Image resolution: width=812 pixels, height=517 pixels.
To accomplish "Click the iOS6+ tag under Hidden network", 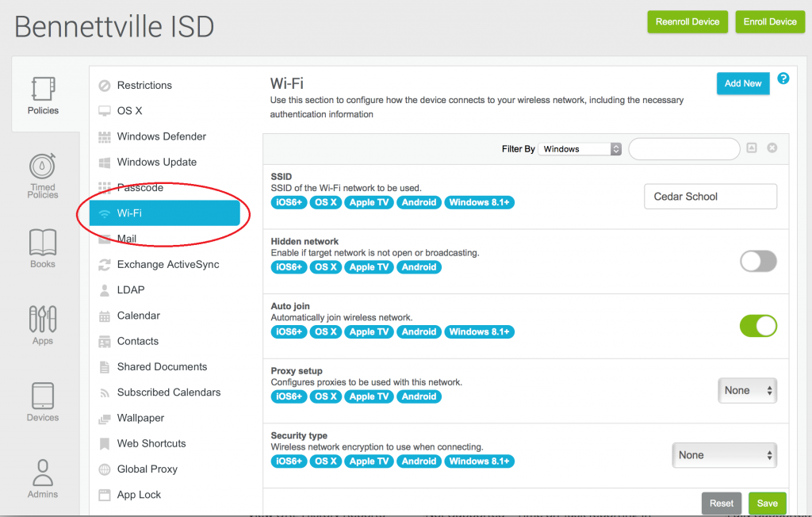I will click(x=289, y=267).
